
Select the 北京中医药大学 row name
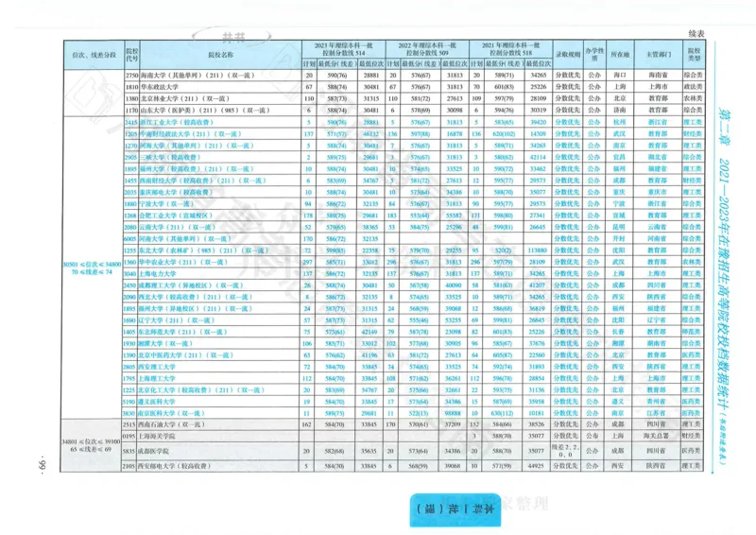(186, 355)
